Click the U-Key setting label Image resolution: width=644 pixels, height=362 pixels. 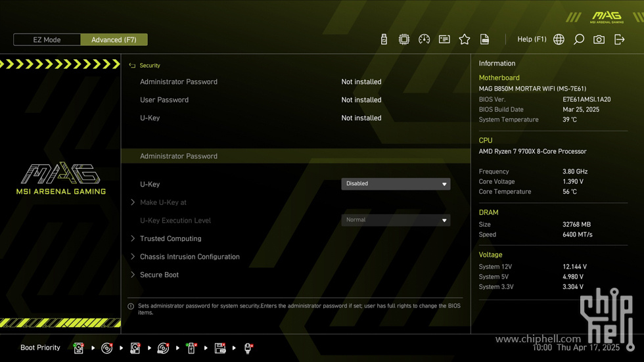point(150,184)
